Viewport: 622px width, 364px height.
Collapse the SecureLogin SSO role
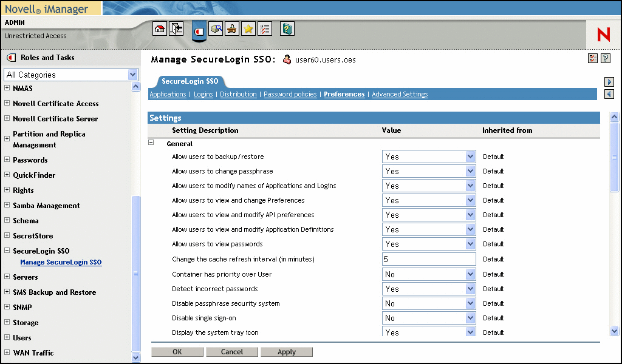point(7,251)
